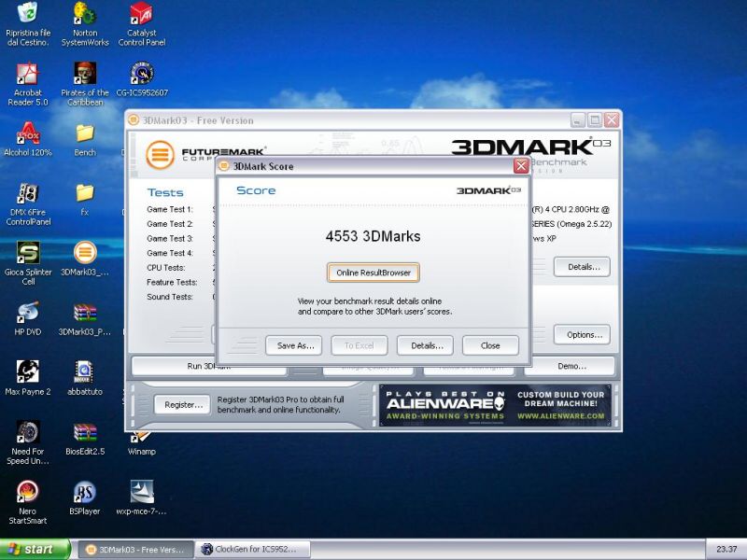Image resolution: width=747 pixels, height=560 pixels.
Task: Click the "Register 3DMark03 Pro to obtain full" text
Action: coord(281,399)
